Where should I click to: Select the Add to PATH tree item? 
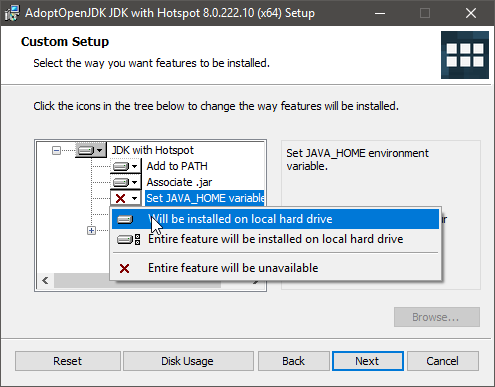pyautogui.click(x=177, y=166)
